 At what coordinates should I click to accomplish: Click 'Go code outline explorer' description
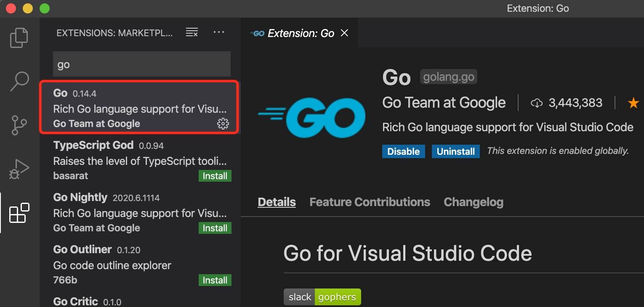112,266
